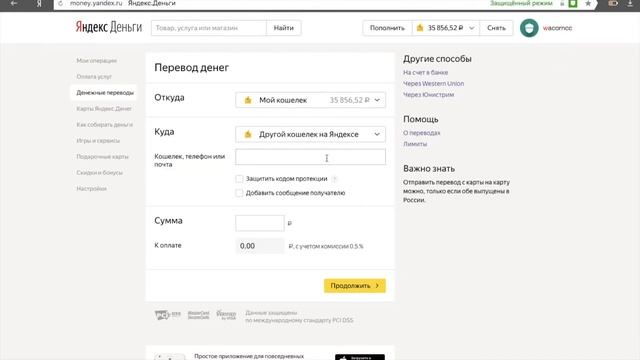
Task: Open 'Игры и сервисы' sidebar item
Action: coord(98,140)
